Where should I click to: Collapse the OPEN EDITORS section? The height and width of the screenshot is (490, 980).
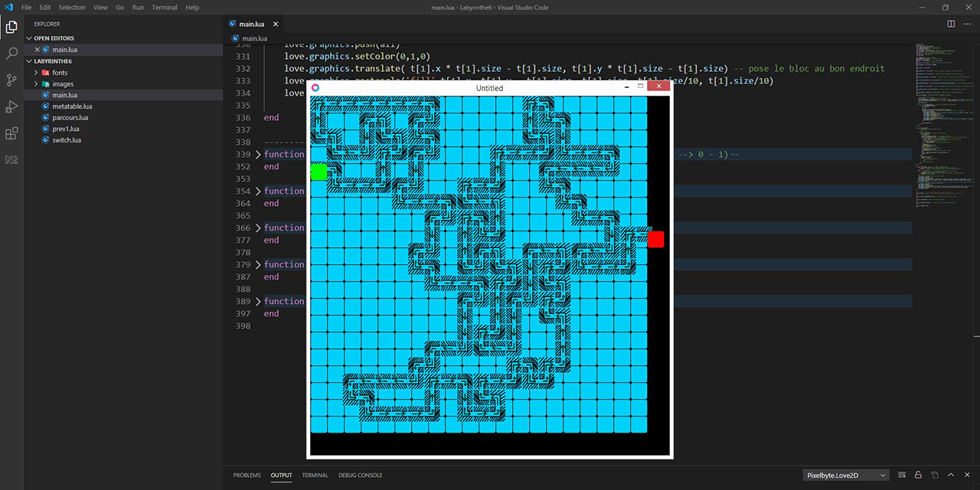pyautogui.click(x=28, y=38)
